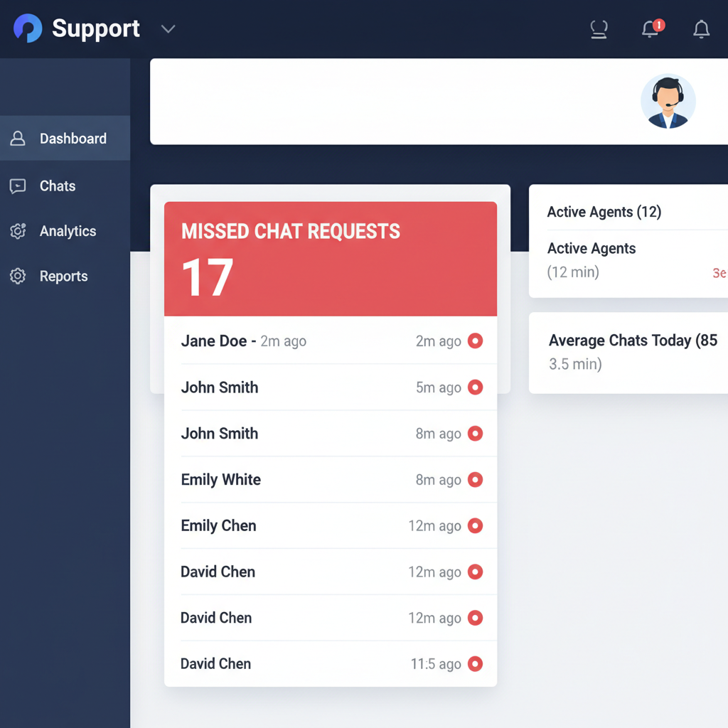
Task: Toggle the red dot beside Emily Chen
Action: tap(475, 526)
